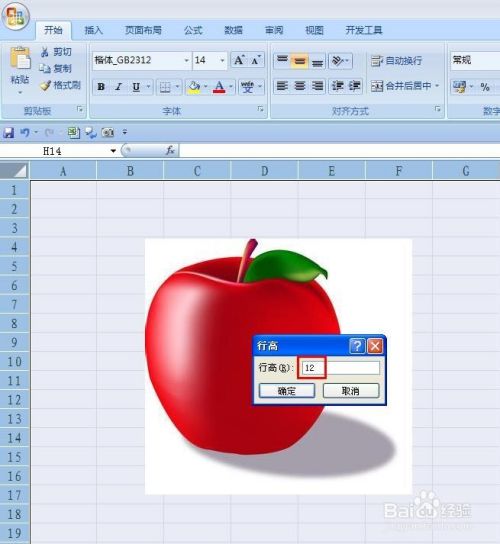500x544 pixels.
Task: Open text orientation options
Action: pos(340,61)
